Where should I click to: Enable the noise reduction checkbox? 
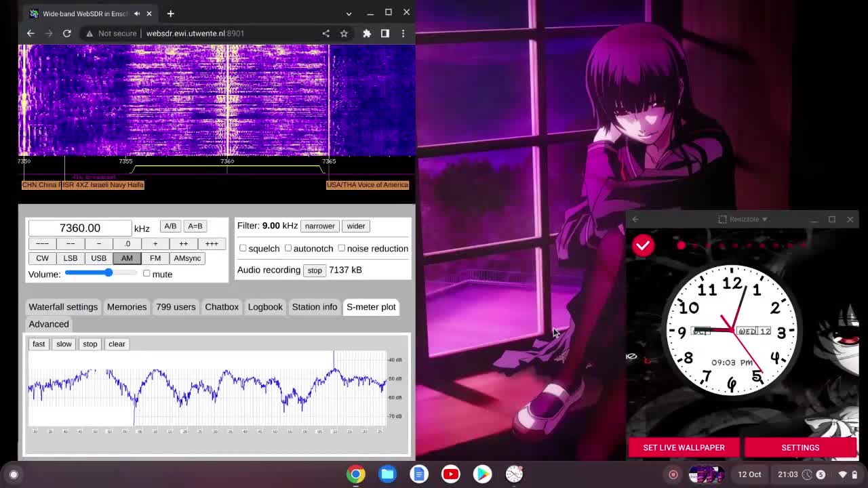tap(342, 248)
